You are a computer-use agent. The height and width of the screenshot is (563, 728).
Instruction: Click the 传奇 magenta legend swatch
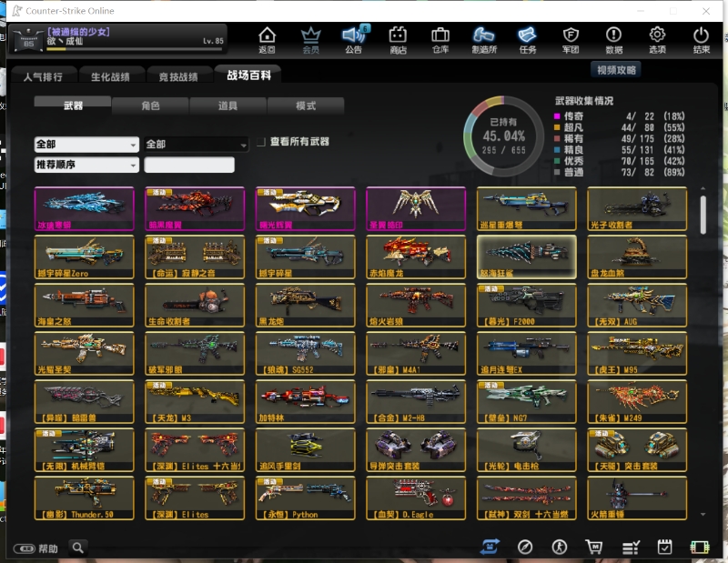point(557,116)
